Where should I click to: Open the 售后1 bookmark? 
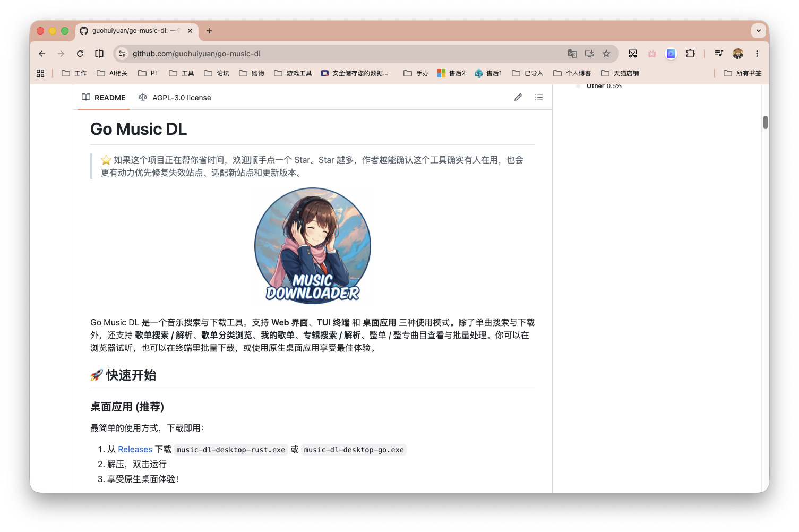pyautogui.click(x=488, y=73)
